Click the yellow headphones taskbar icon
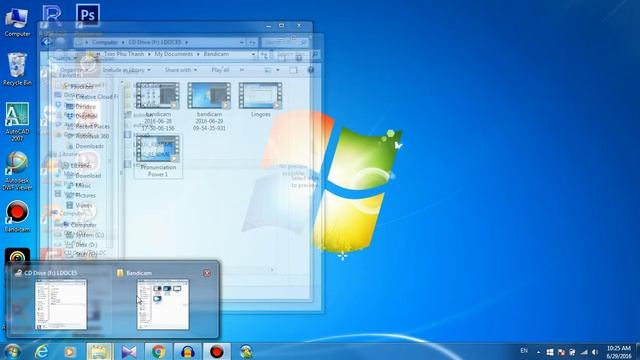The image size is (640, 360). click(188, 351)
